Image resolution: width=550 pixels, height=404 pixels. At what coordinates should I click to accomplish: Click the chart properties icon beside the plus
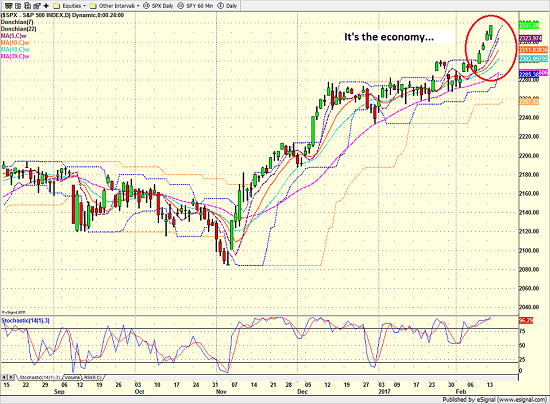36,6
